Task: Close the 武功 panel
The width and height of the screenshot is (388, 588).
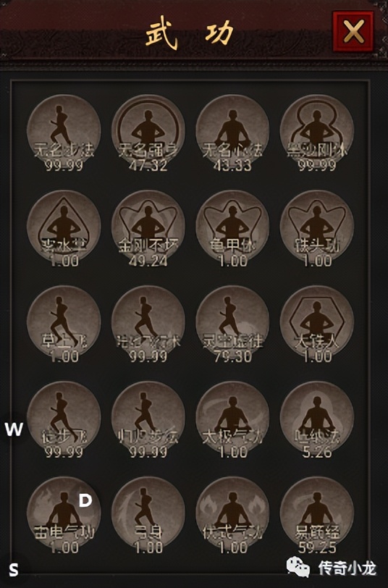Action: 353,31
